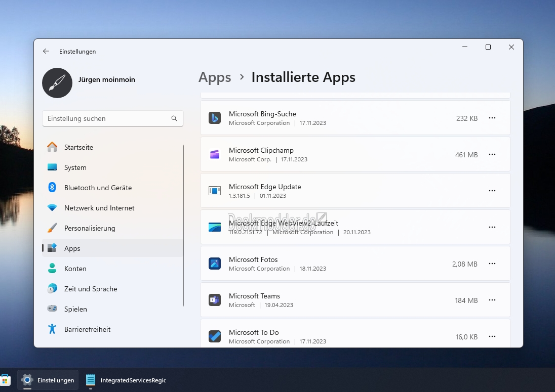The height and width of the screenshot is (392, 555).
Task: Open the System settings page
Action: tap(112, 167)
